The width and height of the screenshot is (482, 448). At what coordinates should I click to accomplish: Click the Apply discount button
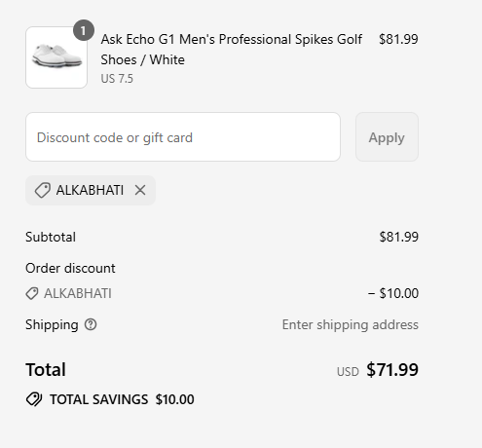point(387,137)
